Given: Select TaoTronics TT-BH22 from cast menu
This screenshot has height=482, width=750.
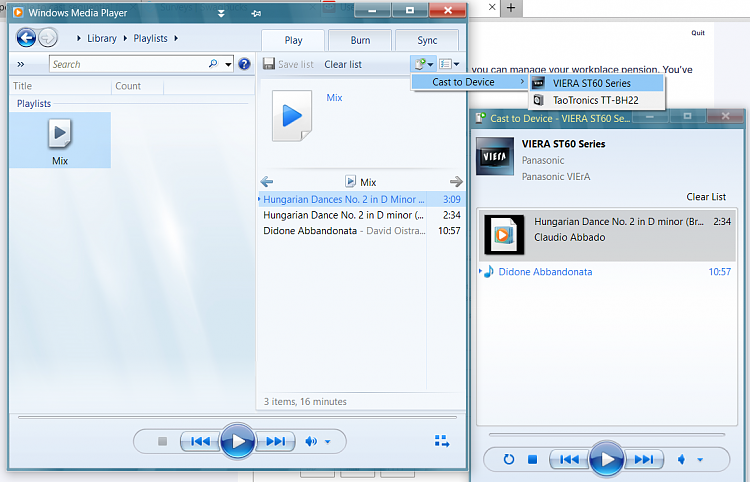Looking at the screenshot, I should [x=594, y=100].
